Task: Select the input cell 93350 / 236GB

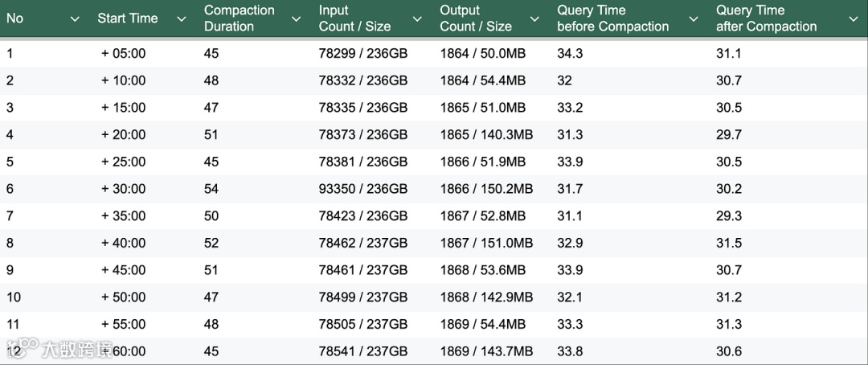Action: pos(363,189)
